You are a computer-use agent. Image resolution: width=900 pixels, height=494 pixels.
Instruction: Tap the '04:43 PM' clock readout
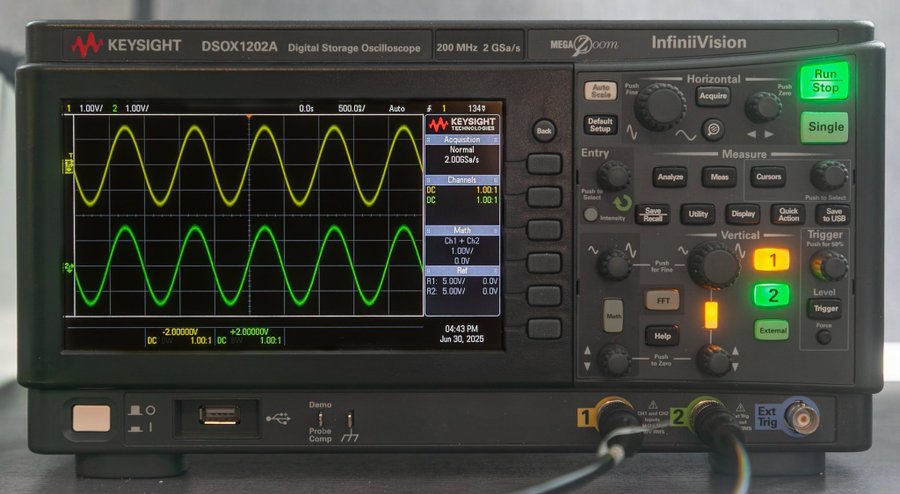coord(461,329)
